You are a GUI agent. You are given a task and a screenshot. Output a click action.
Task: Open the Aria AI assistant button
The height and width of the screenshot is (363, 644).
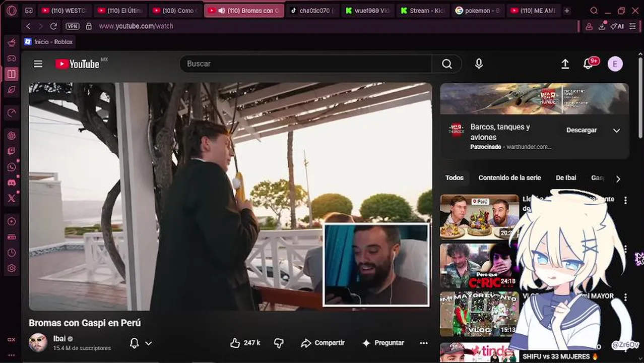click(x=617, y=26)
